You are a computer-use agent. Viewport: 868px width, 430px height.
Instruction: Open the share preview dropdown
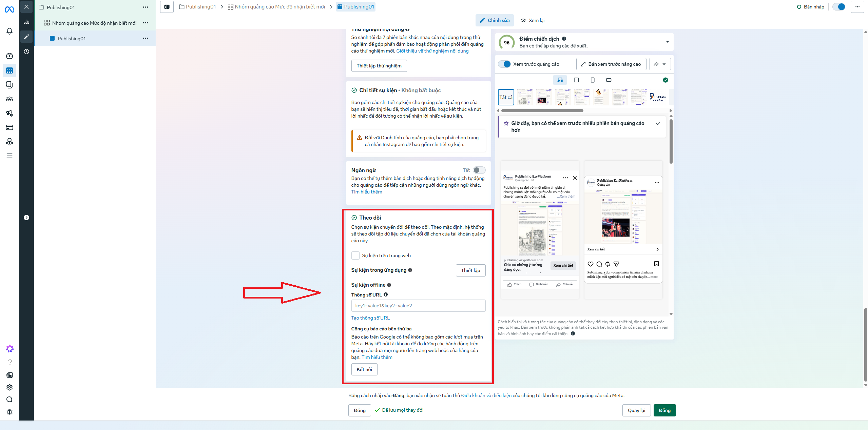point(660,64)
